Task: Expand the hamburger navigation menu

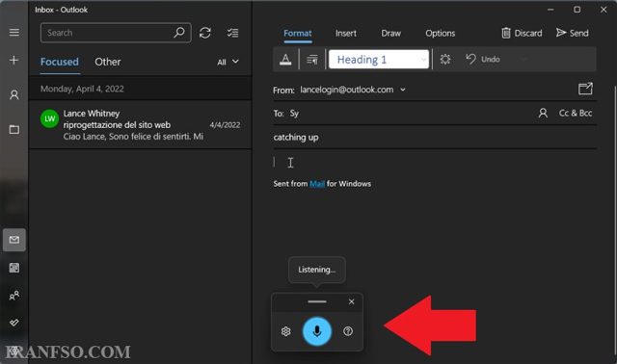Action: pyautogui.click(x=14, y=32)
